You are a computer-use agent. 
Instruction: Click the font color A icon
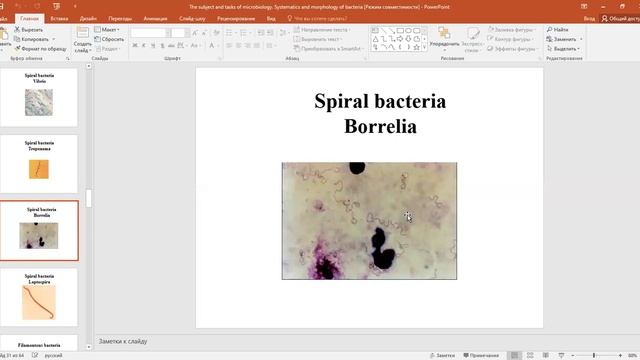point(211,45)
